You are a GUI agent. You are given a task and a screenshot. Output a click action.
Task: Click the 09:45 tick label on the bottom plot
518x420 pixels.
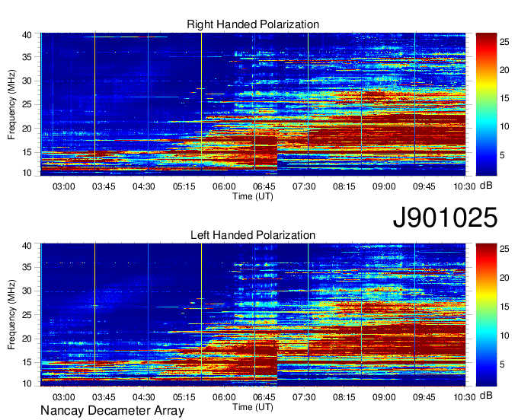[424, 397]
